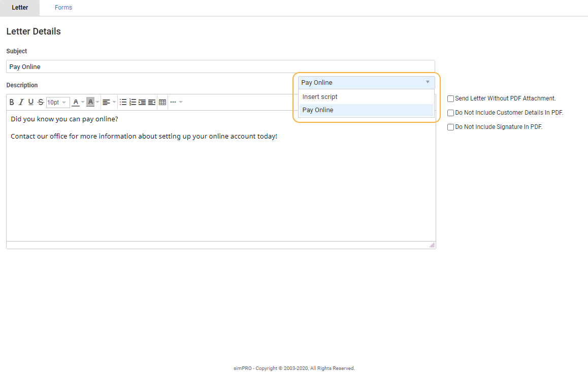Image resolution: width=588 pixels, height=372 pixels.
Task: Expand the alignment options arrow
Action: click(x=114, y=102)
